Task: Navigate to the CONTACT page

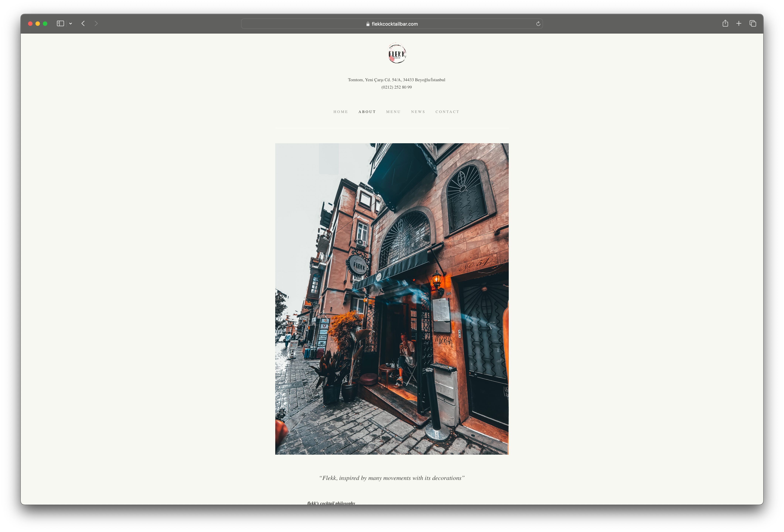Action: 447,112
